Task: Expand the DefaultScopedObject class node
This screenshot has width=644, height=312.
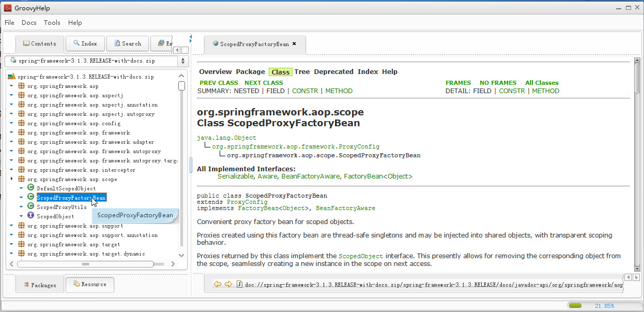Action: [x=21, y=189]
